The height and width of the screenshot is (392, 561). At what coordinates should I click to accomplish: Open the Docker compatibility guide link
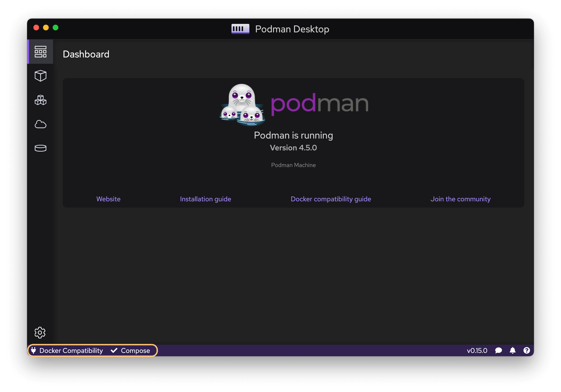tap(331, 199)
